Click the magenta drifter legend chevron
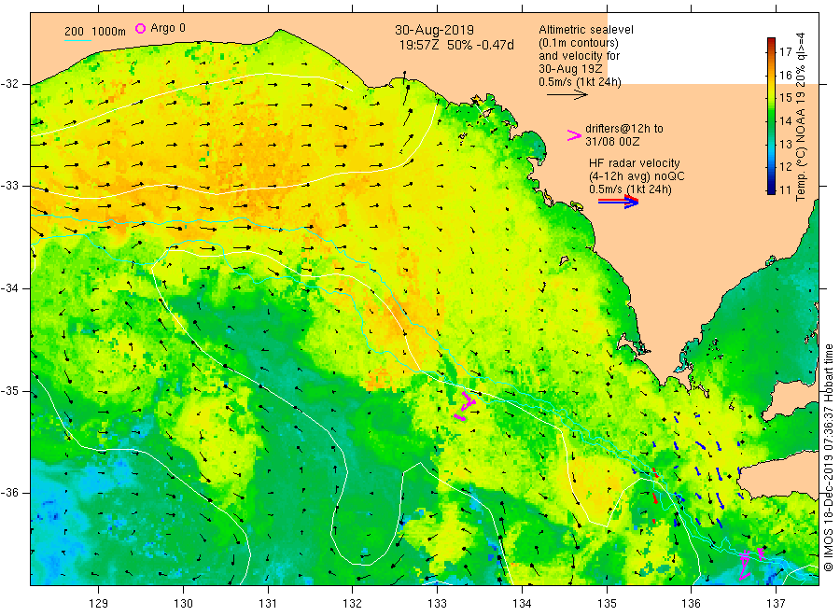 pos(574,135)
